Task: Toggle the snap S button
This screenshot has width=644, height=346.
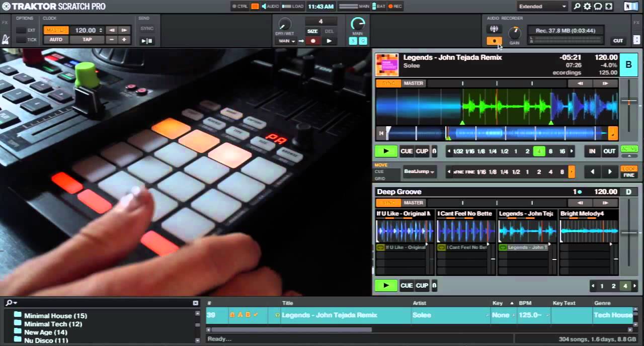Action: point(353,41)
